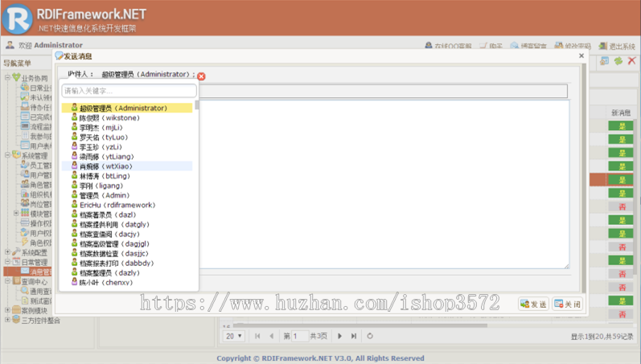The width and height of the screenshot is (641, 364).
Task: Select user EricHu (rdiframework)
Action: (x=127, y=205)
